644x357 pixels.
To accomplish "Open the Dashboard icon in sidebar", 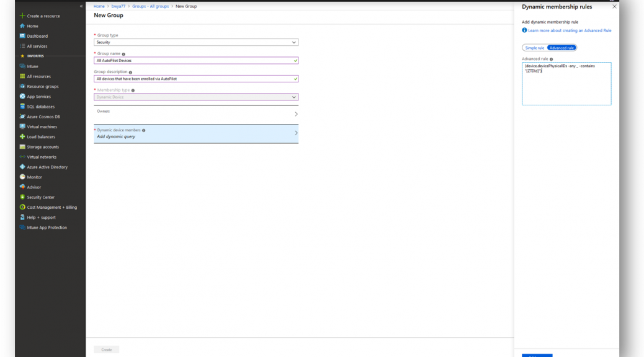I will pos(22,36).
